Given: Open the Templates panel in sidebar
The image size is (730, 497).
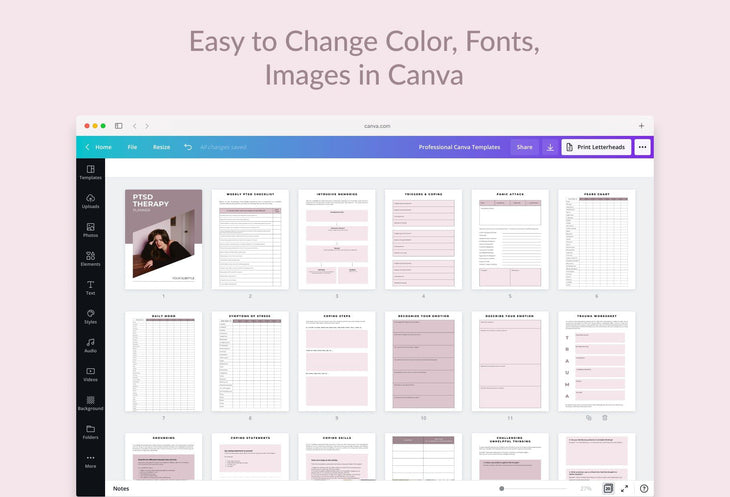Looking at the screenshot, I should pyautogui.click(x=90, y=172).
